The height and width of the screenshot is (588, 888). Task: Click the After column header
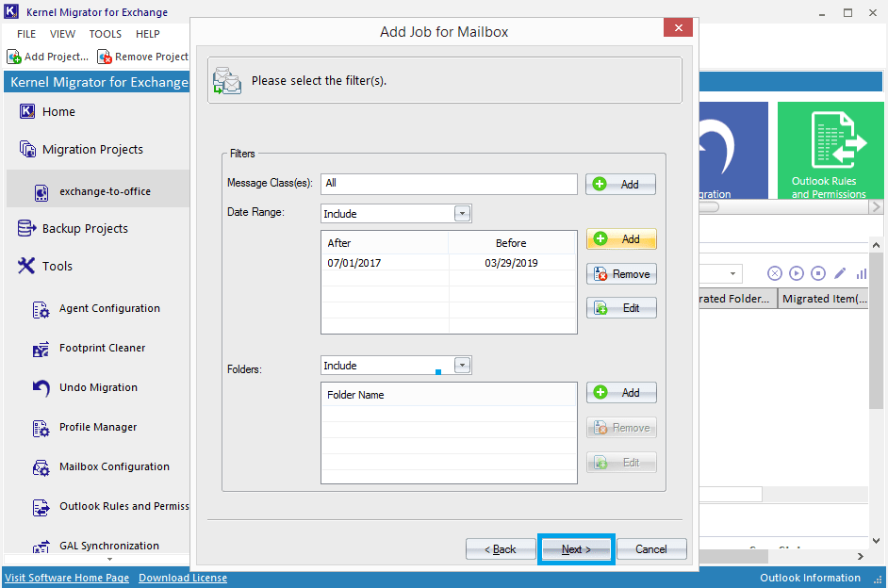click(386, 243)
